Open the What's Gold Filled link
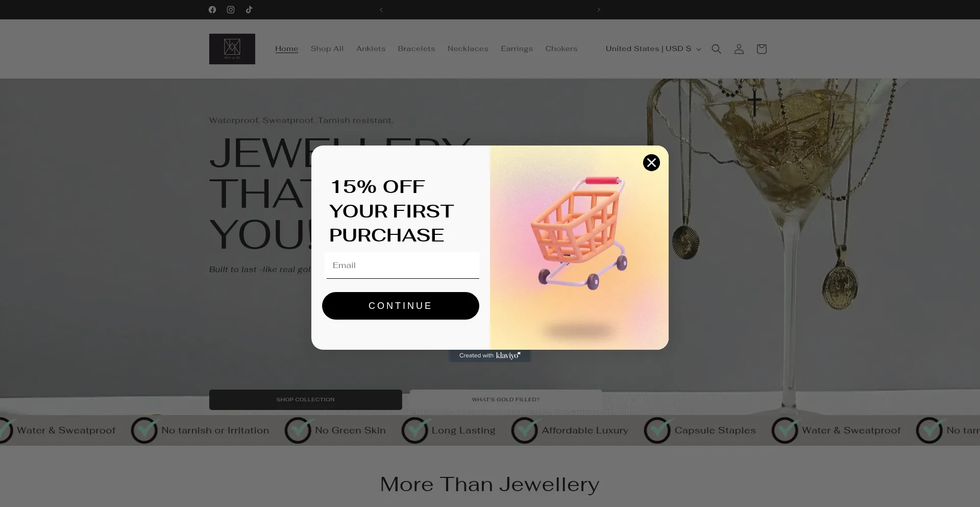The image size is (980, 507). click(x=506, y=400)
